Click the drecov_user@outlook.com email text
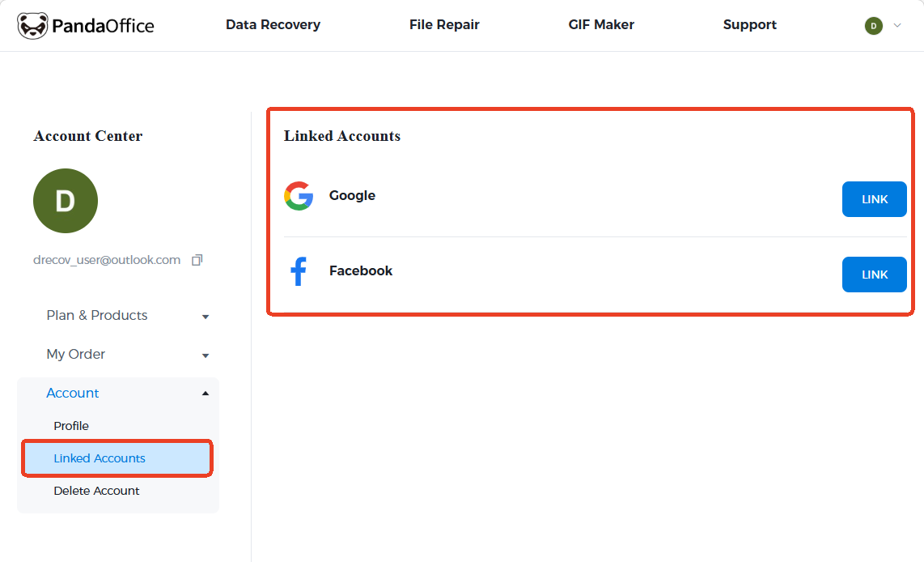Screen dimensions: 924x562 [107, 260]
